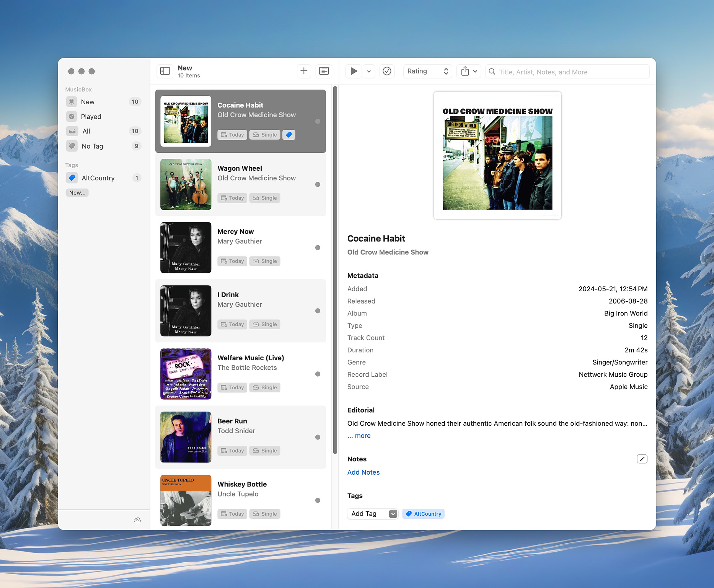Mark item as played checkmark button
Viewport: 714px width, 588px height.
(x=387, y=71)
